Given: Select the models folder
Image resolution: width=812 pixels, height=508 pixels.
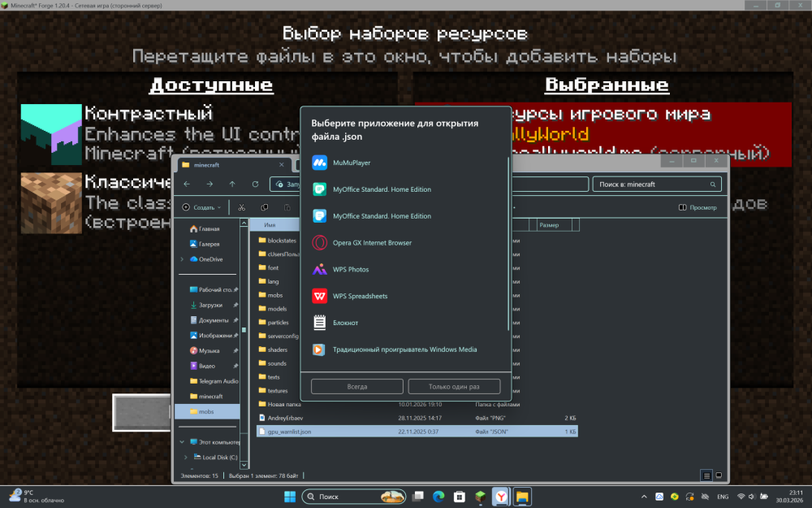Looking at the screenshot, I should click(x=273, y=309).
